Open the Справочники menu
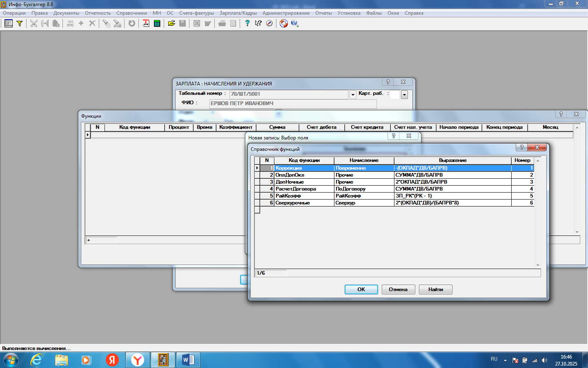This screenshot has width=588, height=368. pyautogui.click(x=131, y=13)
